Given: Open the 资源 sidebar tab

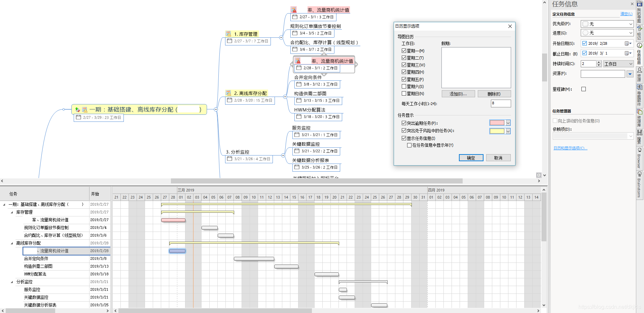Looking at the screenshot, I should [x=640, y=74].
